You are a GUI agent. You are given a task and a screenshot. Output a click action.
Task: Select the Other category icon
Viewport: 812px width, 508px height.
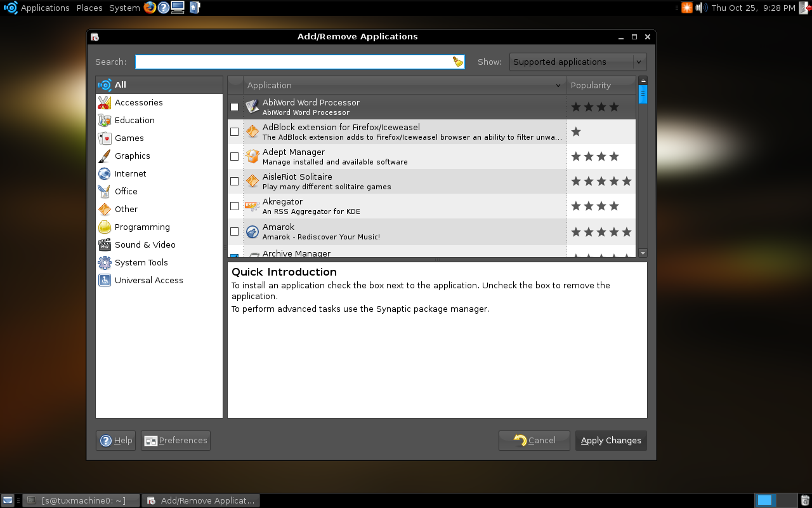coord(105,209)
